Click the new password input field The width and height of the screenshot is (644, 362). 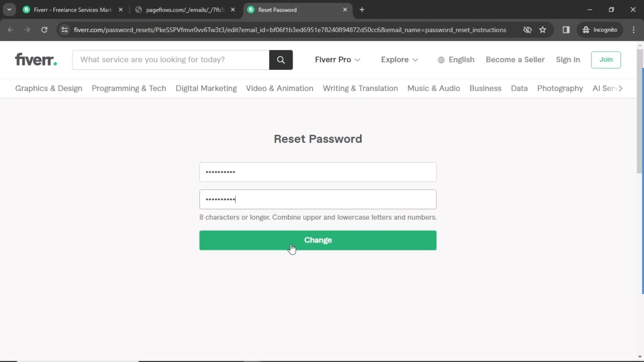318,172
